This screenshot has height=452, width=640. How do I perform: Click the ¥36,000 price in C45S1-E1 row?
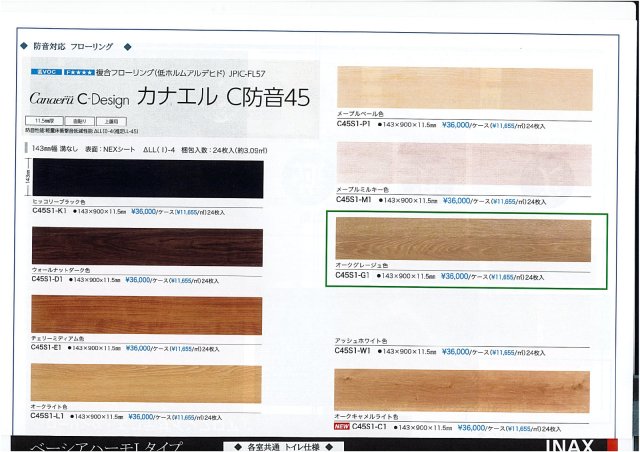point(138,348)
